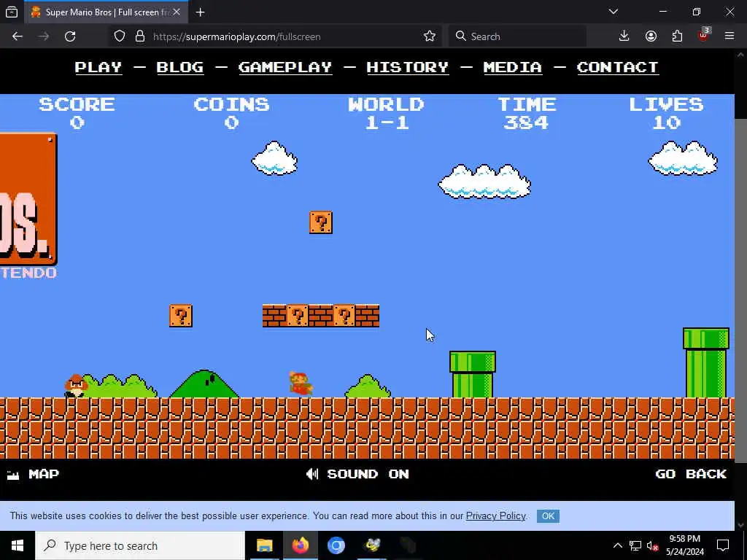
Task: Toggle the SOUND ON control
Action: 357,474
